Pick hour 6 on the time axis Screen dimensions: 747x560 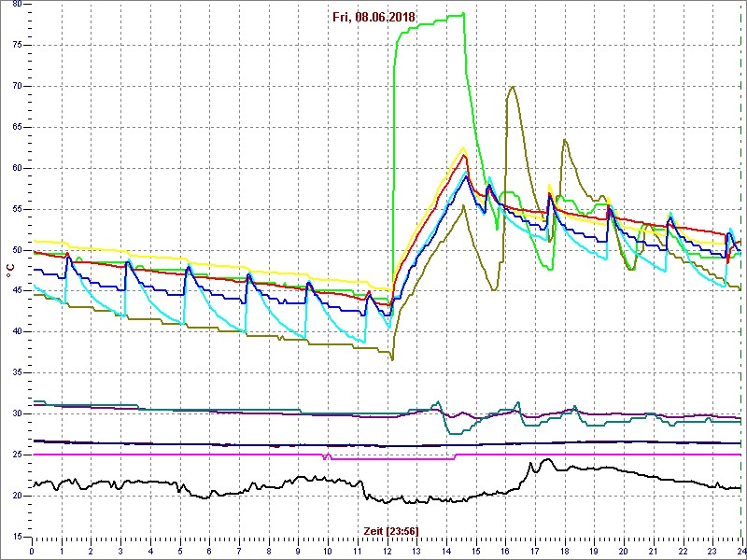click(x=209, y=553)
